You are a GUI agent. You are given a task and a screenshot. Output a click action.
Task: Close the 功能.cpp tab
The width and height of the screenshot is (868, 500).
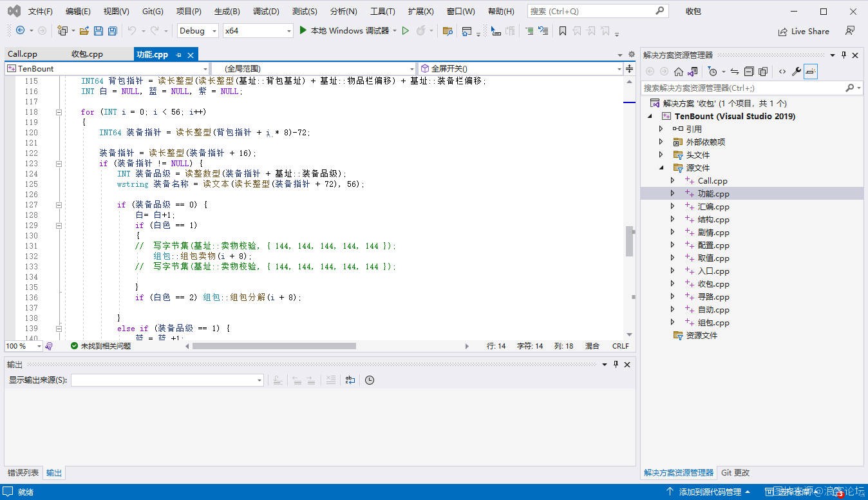click(191, 55)
